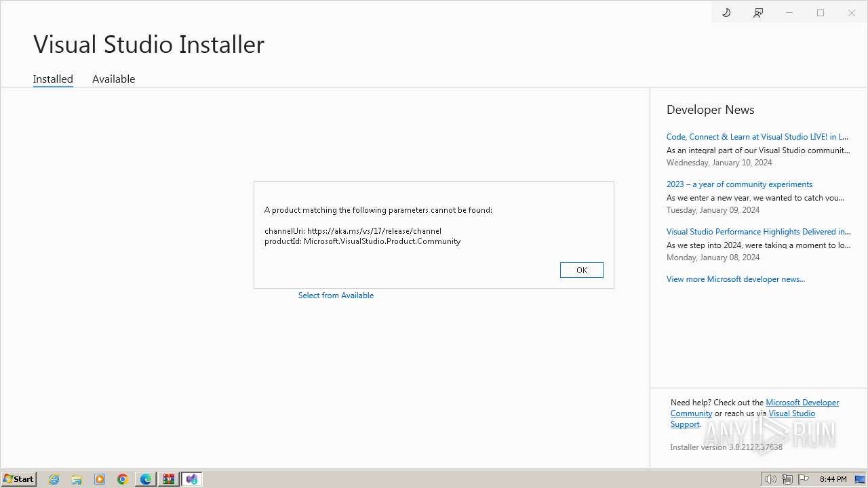Launch Internet Explorer from taskbar
The height and width of the screenshot is (488, 868).
[54, 479]
